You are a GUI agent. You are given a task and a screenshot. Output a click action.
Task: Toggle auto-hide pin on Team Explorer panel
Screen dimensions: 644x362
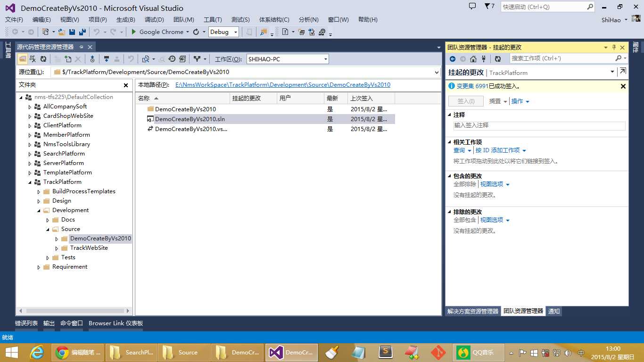(x=614, y=47)
